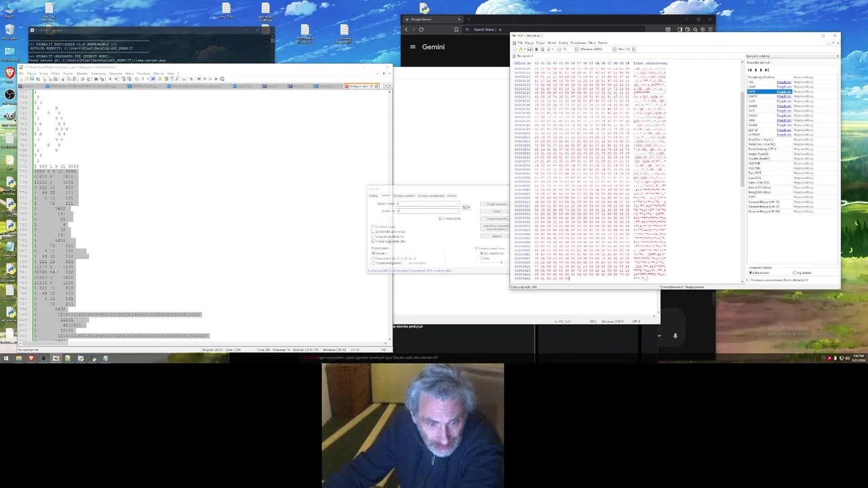Open Notepad++ 'Wtyczki' menu

pyautogui.click(x=159, y=73)
